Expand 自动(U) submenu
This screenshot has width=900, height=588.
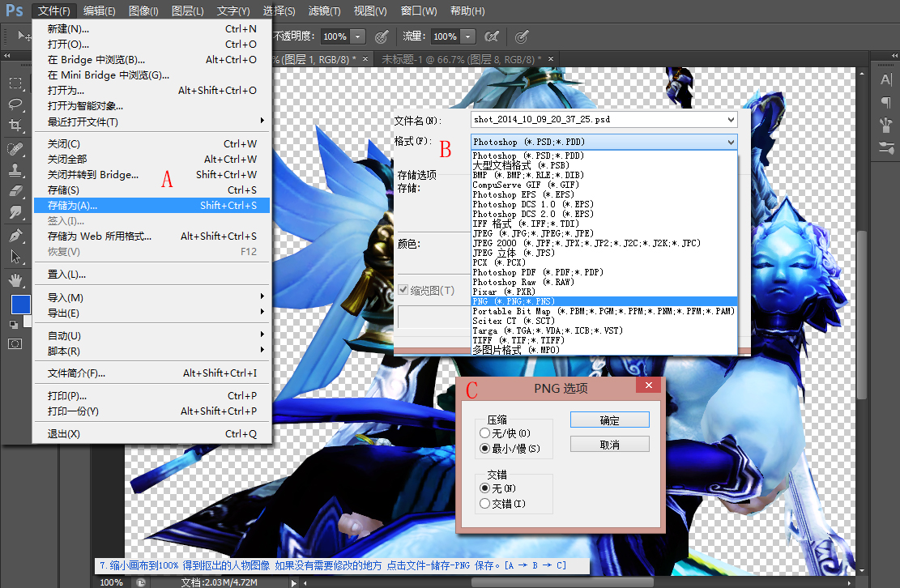262,334
